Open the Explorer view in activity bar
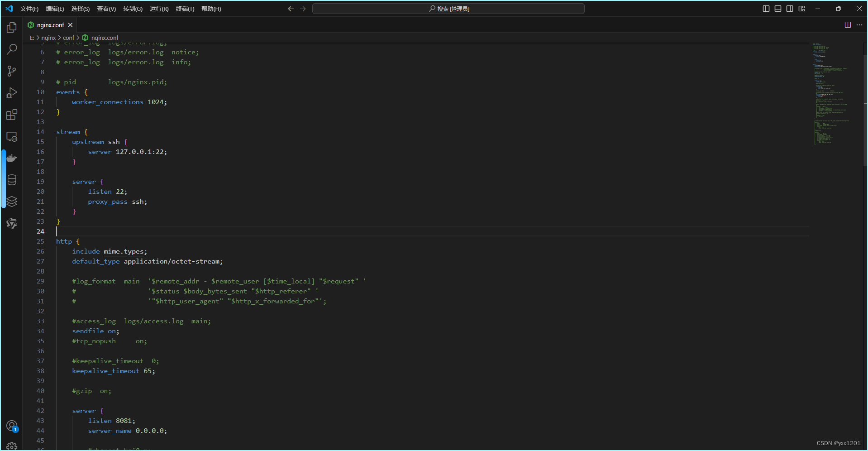The image size is (868, 451). (x=12, y=28)
